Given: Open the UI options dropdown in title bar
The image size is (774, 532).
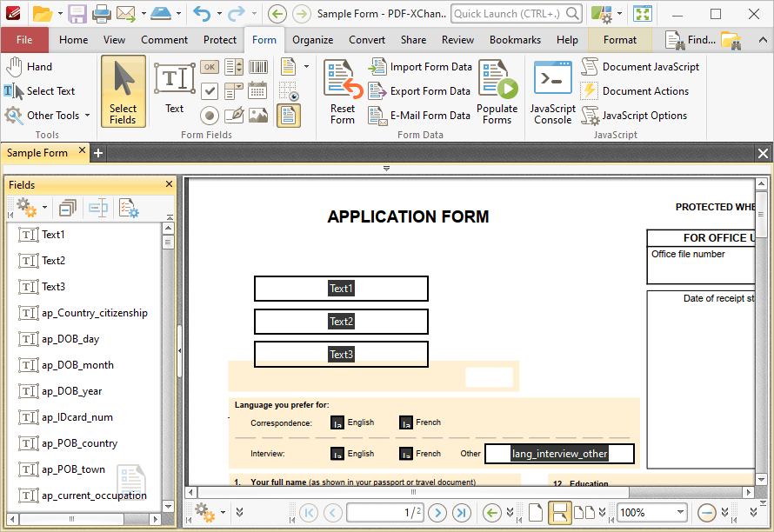Looking at the screenshot, I should 619,14.
